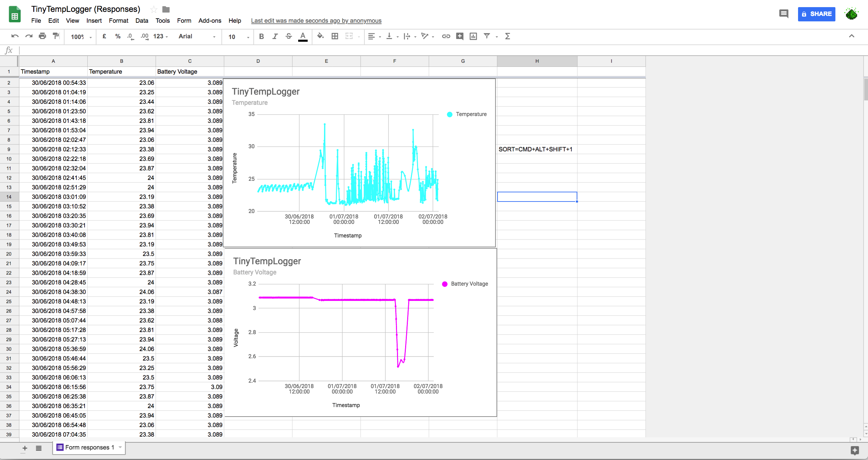Click the undo icon
The width and height of the screenshot is (868, 460).
pos(15,36)
